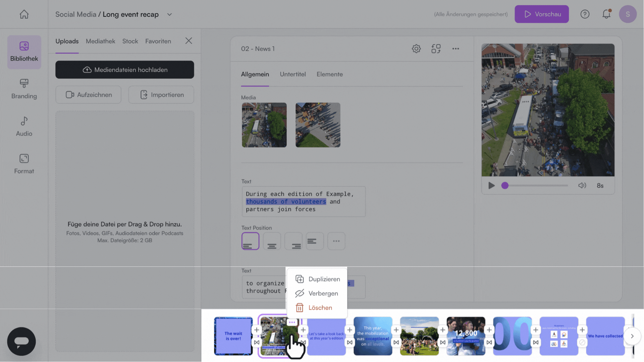
Task: Open the Audio sidebar panel
Action: pyautogui.click(x=24, y=126)
